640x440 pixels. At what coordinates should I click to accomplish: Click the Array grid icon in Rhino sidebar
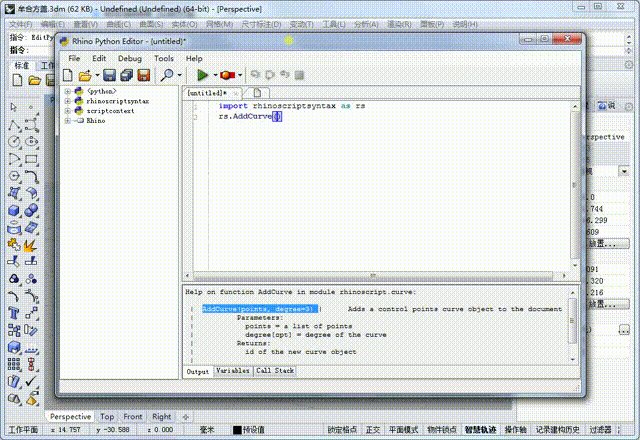click(x=14, y=364)
